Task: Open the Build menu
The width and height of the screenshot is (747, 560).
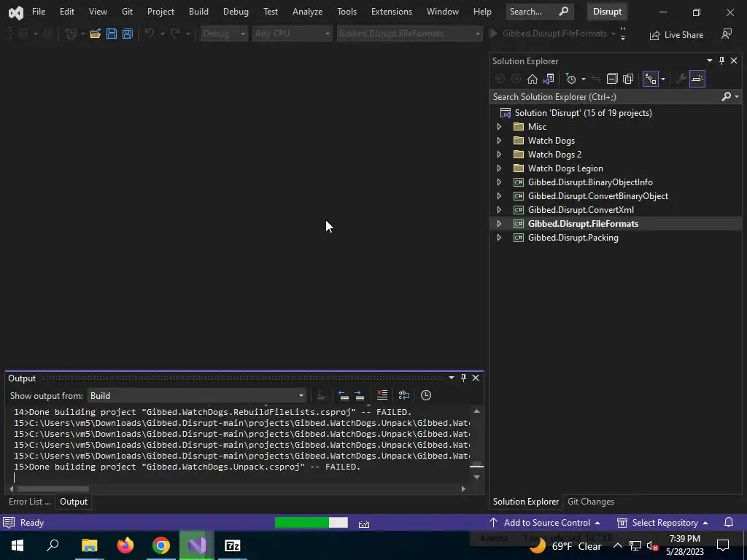Action: (198, 12)
